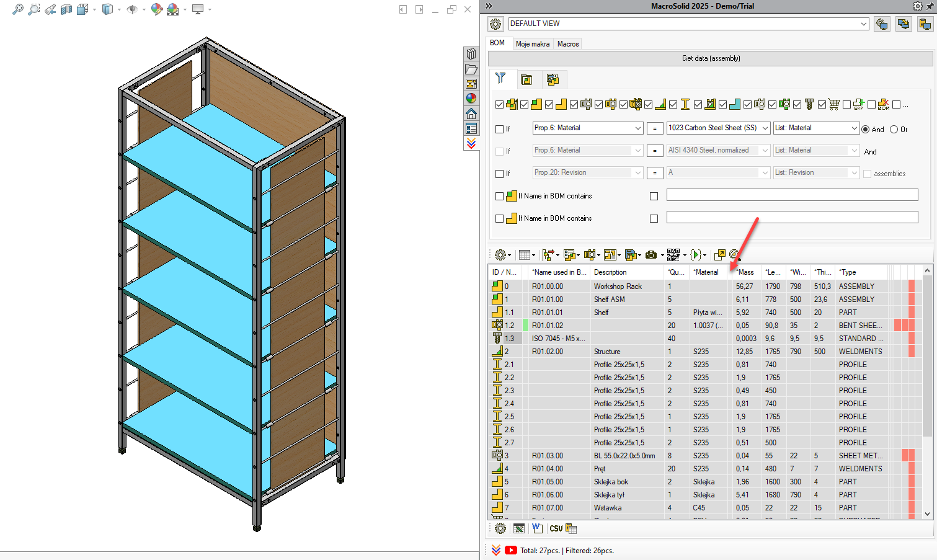Open the second filter tab beside the funnel
The image size is (937, 560).
[x=526, y=79]
